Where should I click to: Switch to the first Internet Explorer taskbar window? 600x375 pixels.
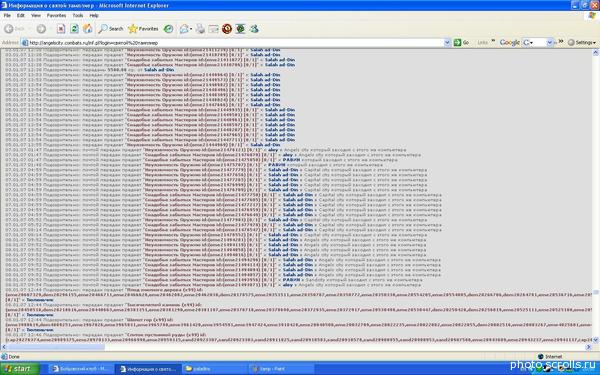click(81, 369)
